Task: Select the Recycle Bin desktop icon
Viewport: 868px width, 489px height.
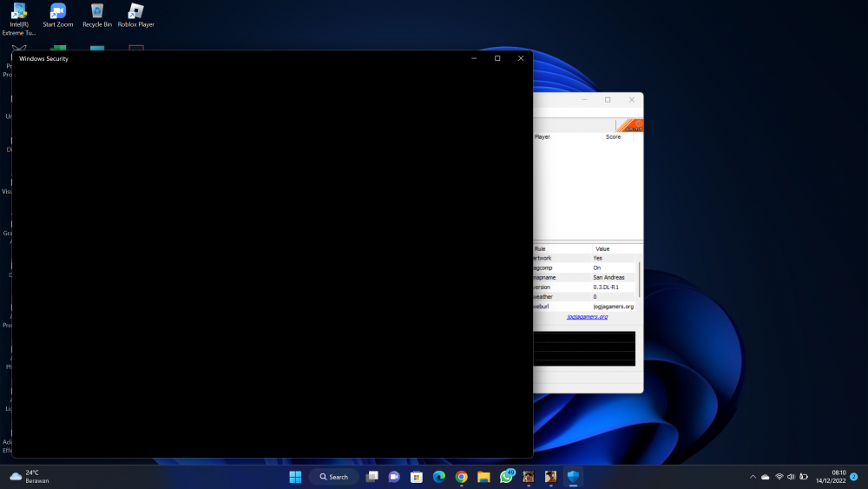Action: tap(97, 16)
